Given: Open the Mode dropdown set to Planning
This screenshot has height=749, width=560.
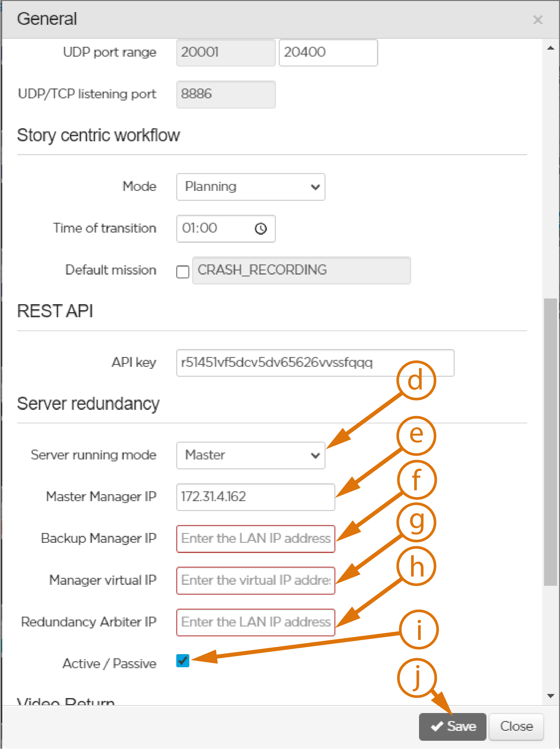Looking at the screenshot, I should click(250, 187).
